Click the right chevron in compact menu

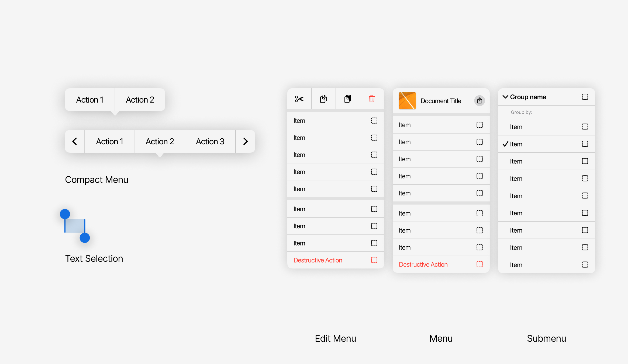click(x=245, y=141)
